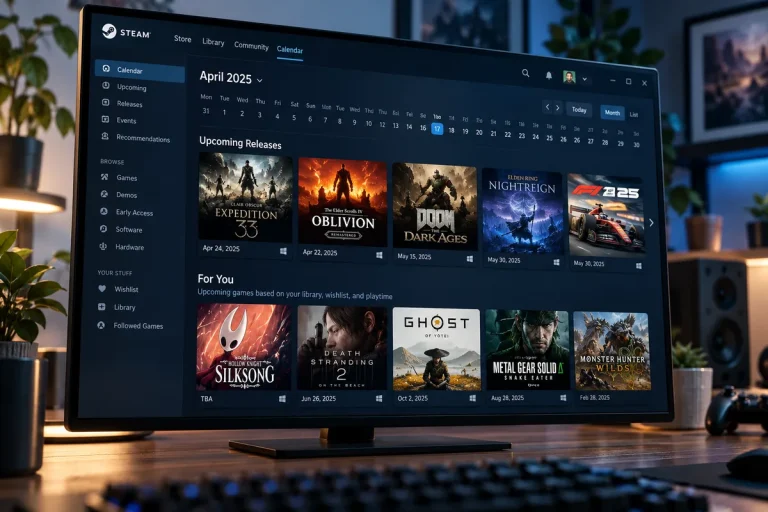Select highlighted day 17 in calendar strip
Viewport: 768px width, 512px height.
click(x=437, y=129)
